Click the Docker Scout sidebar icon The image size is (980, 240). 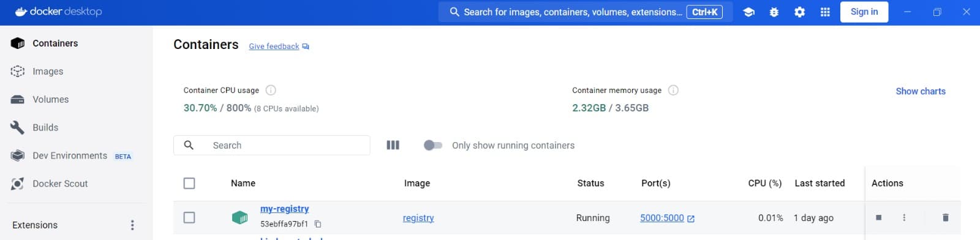18,184
